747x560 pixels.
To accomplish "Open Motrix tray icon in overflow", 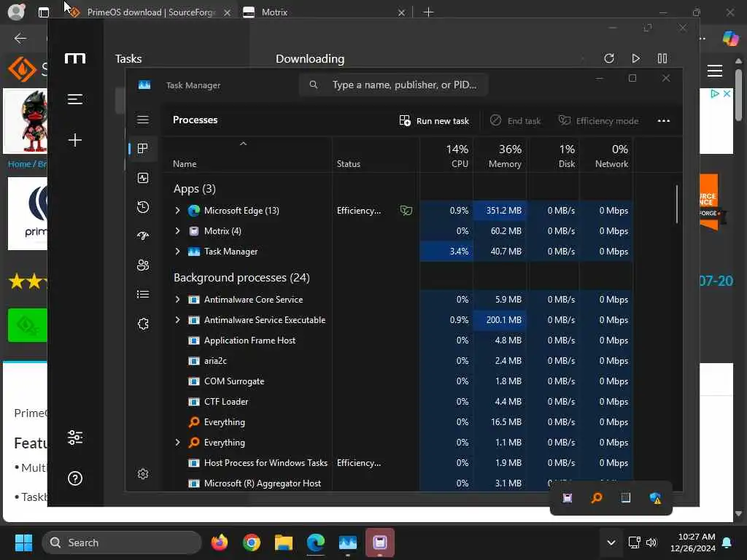I will [567, 497].
